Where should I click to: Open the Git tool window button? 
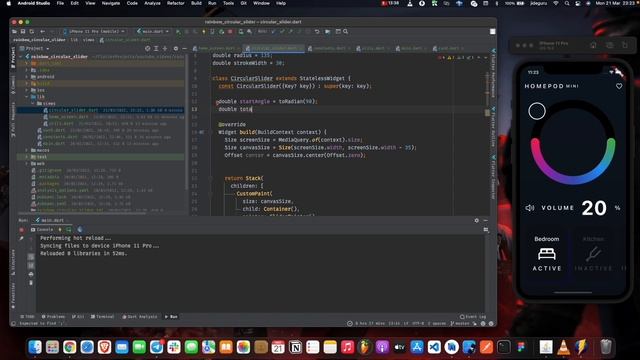pos(78,317)
